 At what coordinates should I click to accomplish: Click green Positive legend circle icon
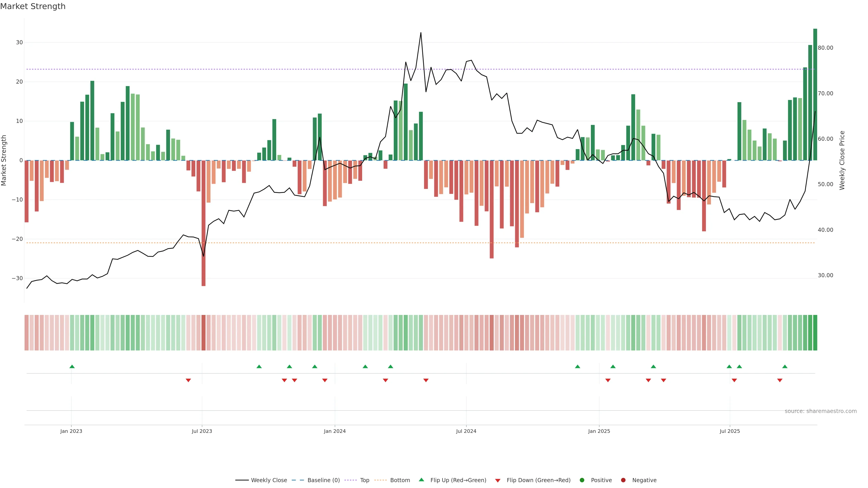tap(582, 480)
